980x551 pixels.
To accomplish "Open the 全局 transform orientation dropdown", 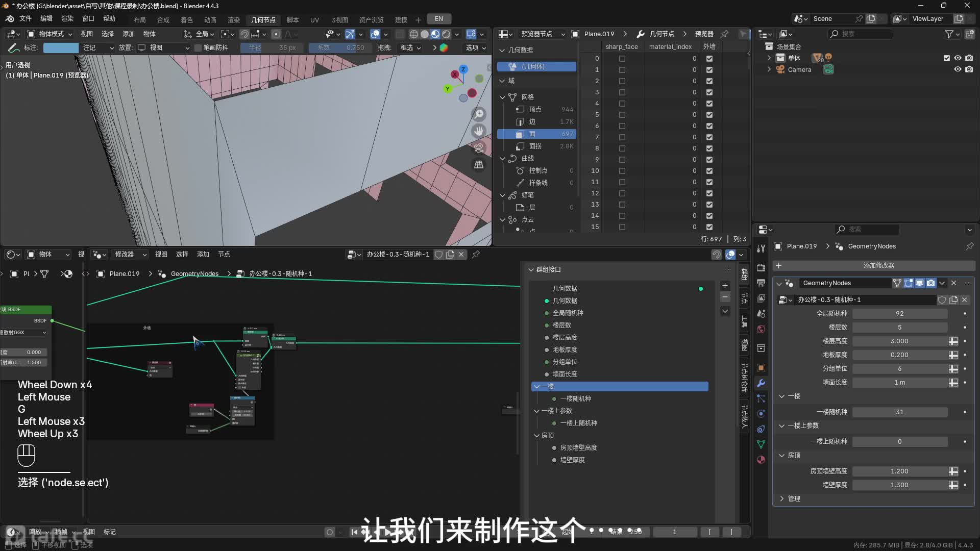I will (x=199, y=34).
